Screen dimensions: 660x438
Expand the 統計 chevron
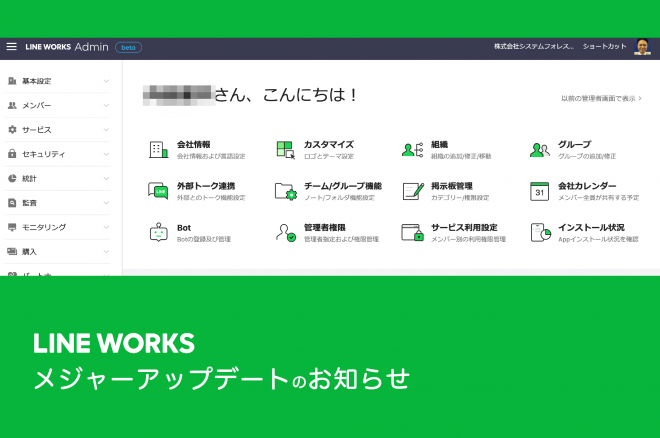(x=106, y=178)
